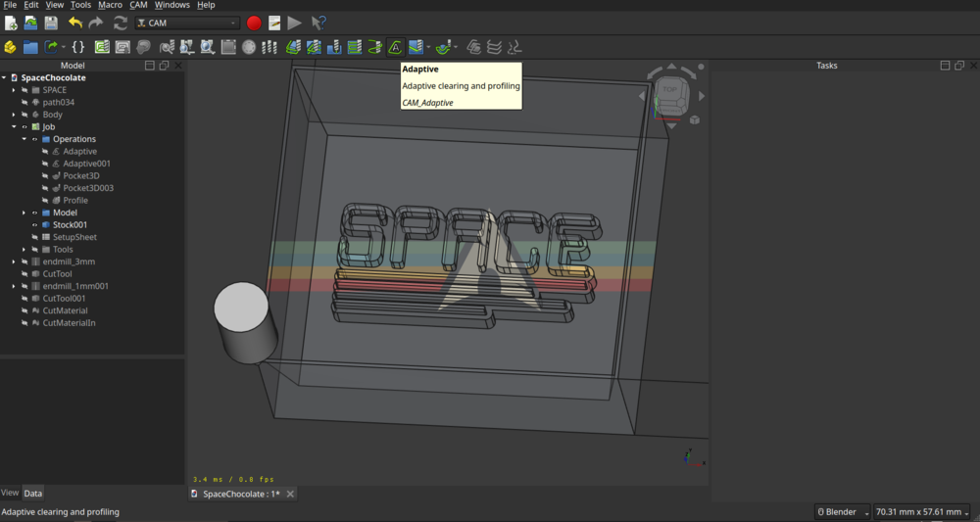Viewport: 980px width, 522px height.
Task: Show the hidden endmill_3mm item
Action: pos(25,261)
